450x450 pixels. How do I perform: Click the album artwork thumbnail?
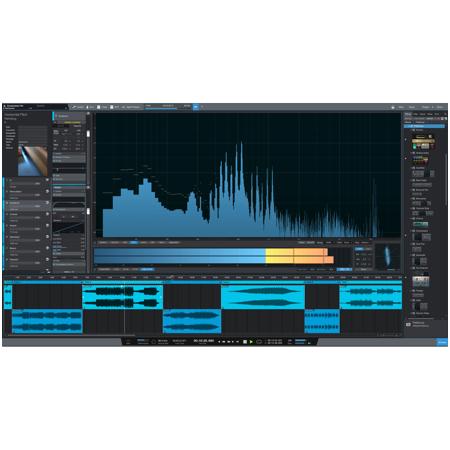click(33, 160)
